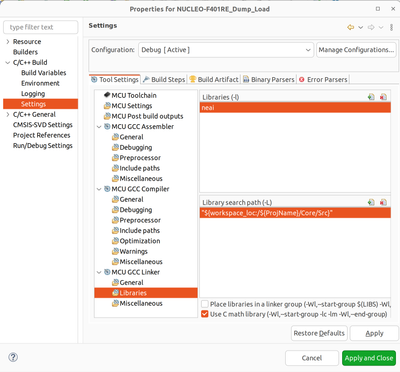Open the three-dot view menu icon
Image resolution: width=400 pixels, height=372 pixels.
tap(391, 27)
